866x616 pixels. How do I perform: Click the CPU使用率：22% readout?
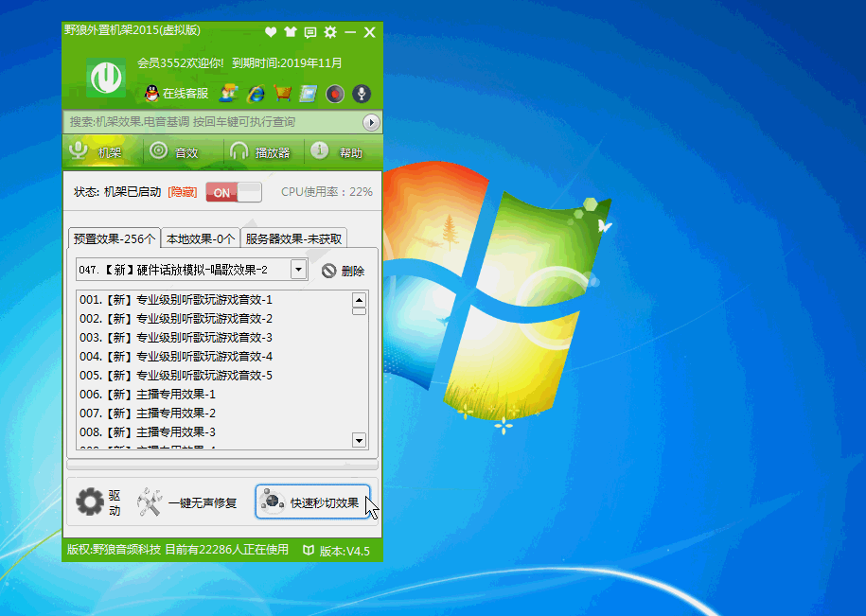pos(327,192)
